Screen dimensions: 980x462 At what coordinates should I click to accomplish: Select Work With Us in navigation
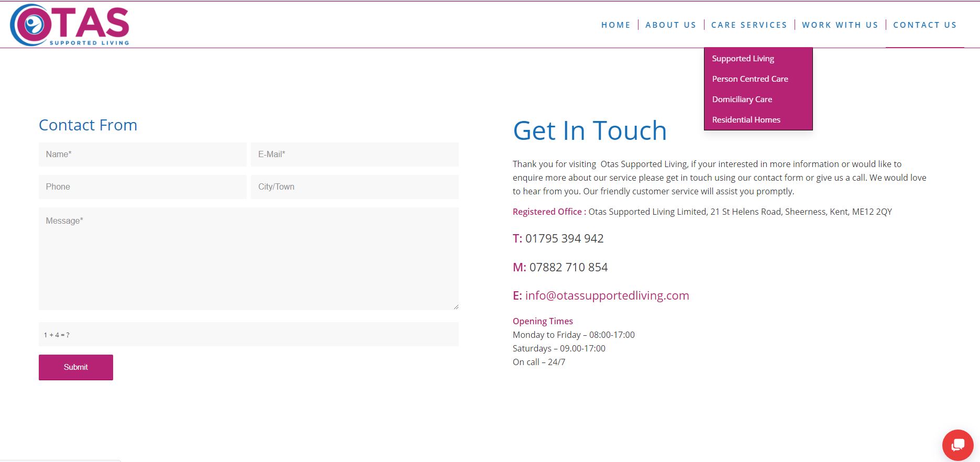[840, 25]
